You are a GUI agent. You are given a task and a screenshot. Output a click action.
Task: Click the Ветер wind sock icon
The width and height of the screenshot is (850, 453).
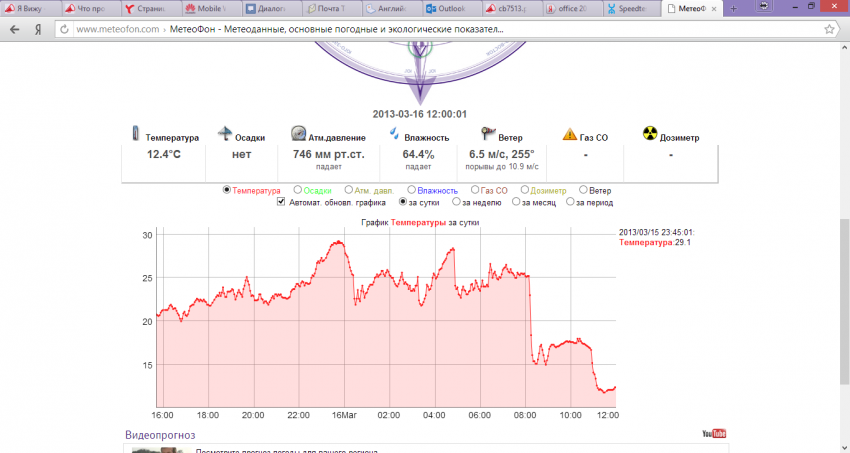(487, 135)
